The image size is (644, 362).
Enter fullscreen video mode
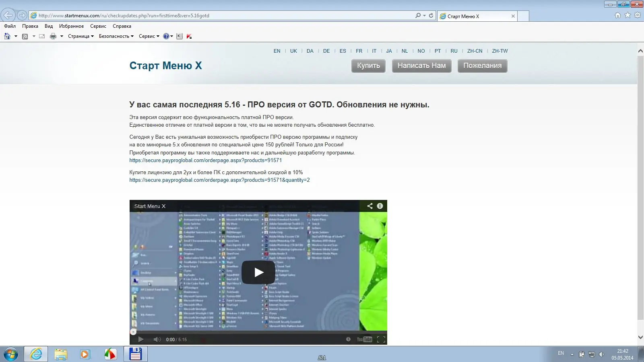(x=381, y=339)
